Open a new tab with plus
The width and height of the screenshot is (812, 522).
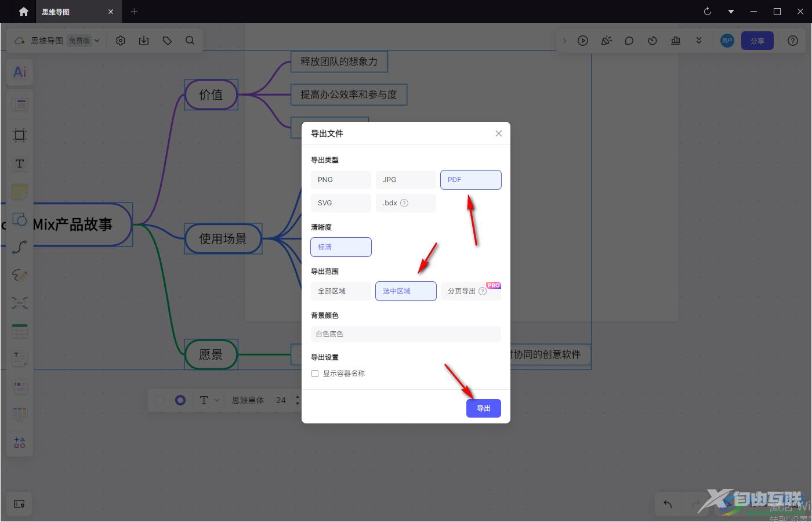134,12
